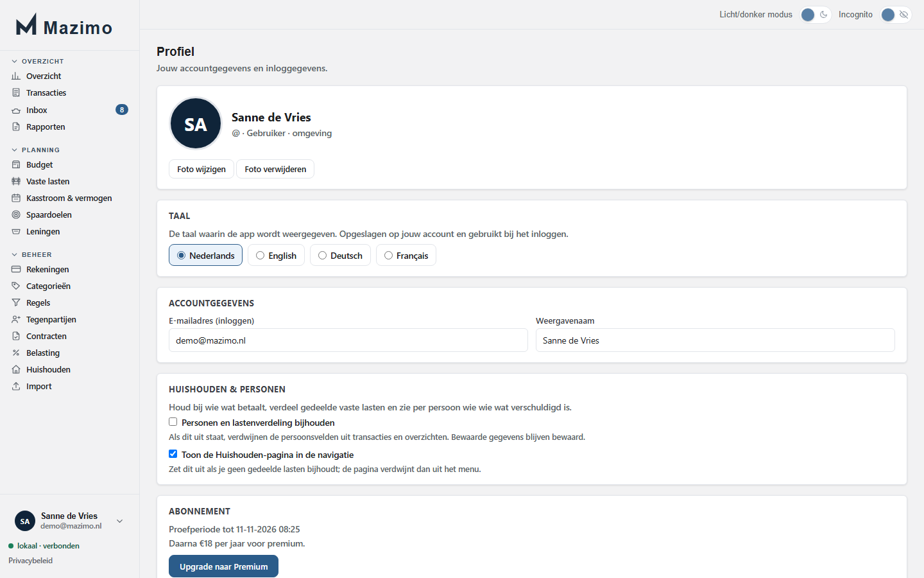
Task: Open the Privacybeleid link
Action: tap(31, 561)
